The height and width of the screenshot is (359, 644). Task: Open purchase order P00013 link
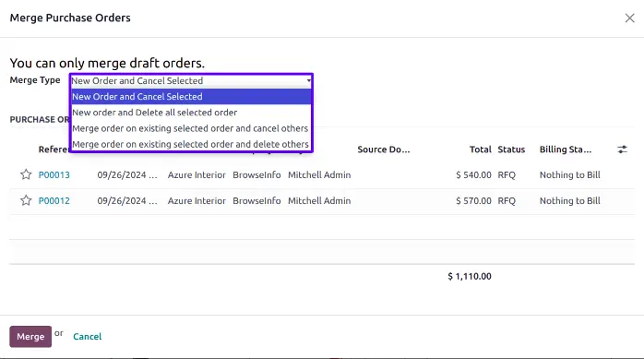54,175
